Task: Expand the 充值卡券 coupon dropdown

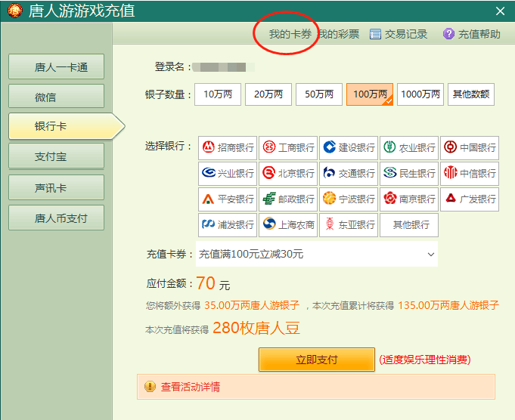Action: tap(318, 255)
